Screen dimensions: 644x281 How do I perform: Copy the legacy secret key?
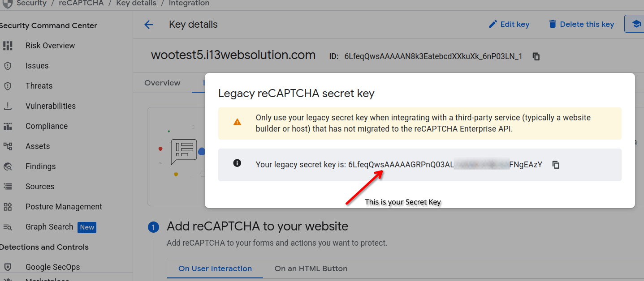(556, 165)
